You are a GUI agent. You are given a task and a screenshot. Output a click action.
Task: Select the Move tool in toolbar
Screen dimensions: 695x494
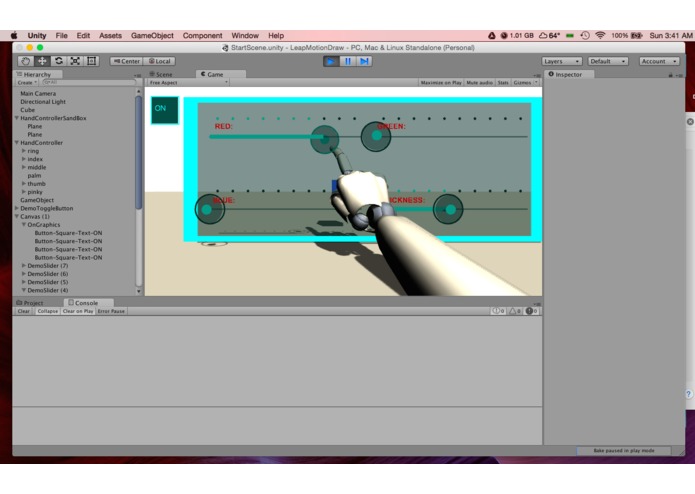(x=42, y=61)
